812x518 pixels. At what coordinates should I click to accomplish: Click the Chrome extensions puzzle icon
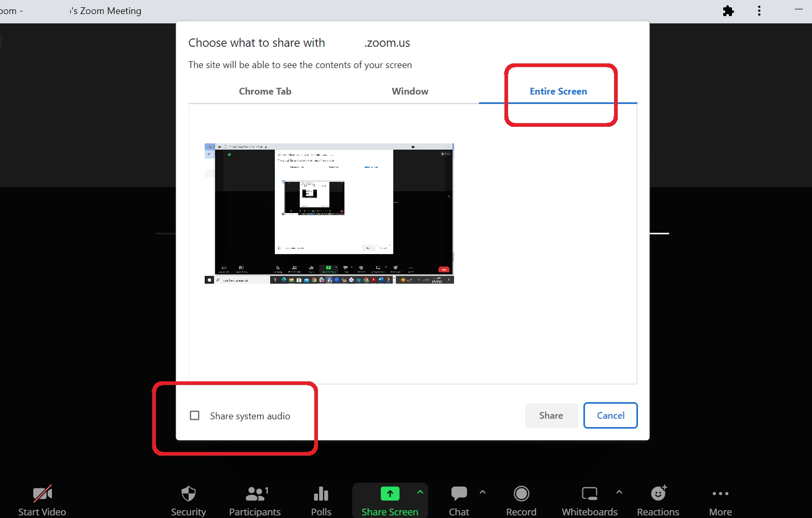click(728, 11)
